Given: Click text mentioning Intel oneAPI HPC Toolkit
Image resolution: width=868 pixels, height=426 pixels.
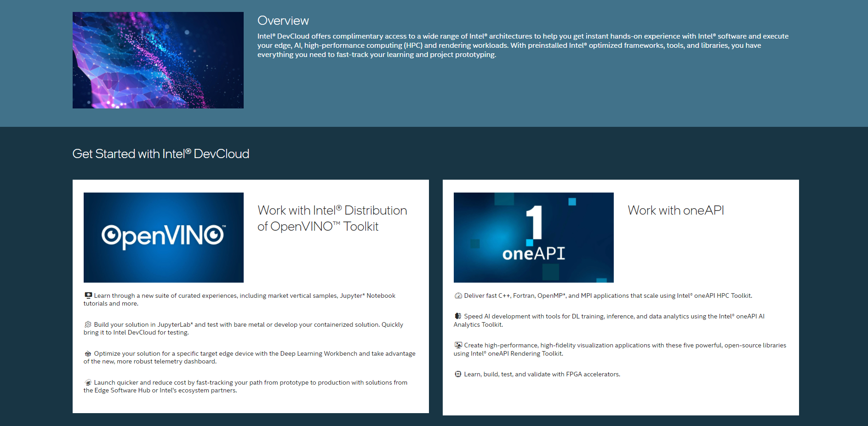Looking at the screenshot, I should 608,296.
